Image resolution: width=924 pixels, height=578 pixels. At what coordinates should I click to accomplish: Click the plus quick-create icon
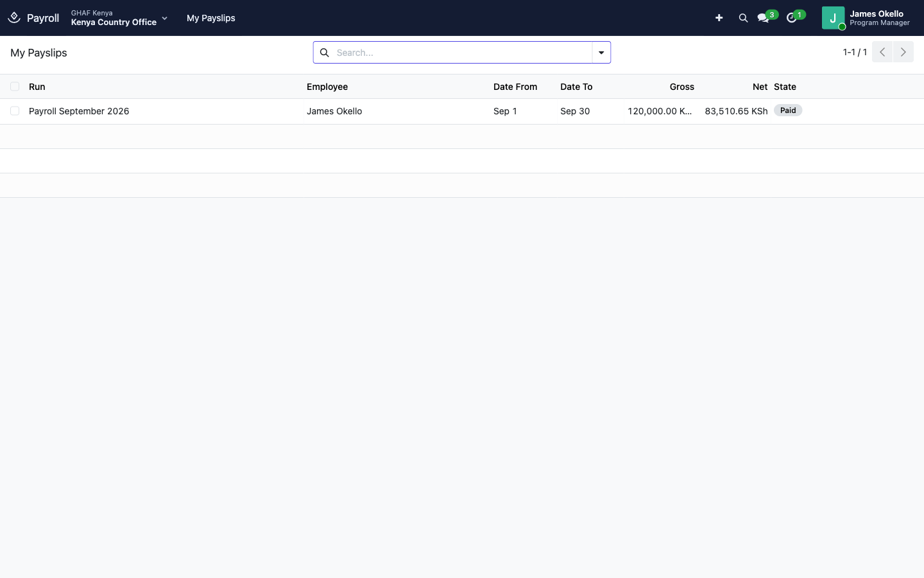click(719, 18)
